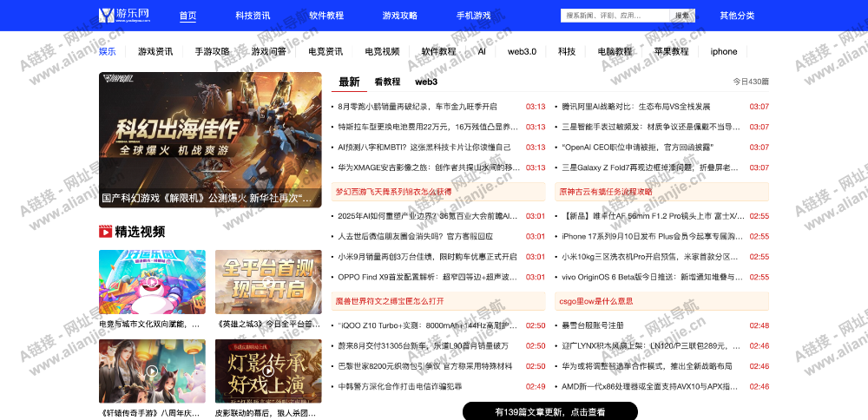Viewport: 868px width, 420px height.
Task: Open article OPPO Find X9首发配置解析
Action: point(428,277)
